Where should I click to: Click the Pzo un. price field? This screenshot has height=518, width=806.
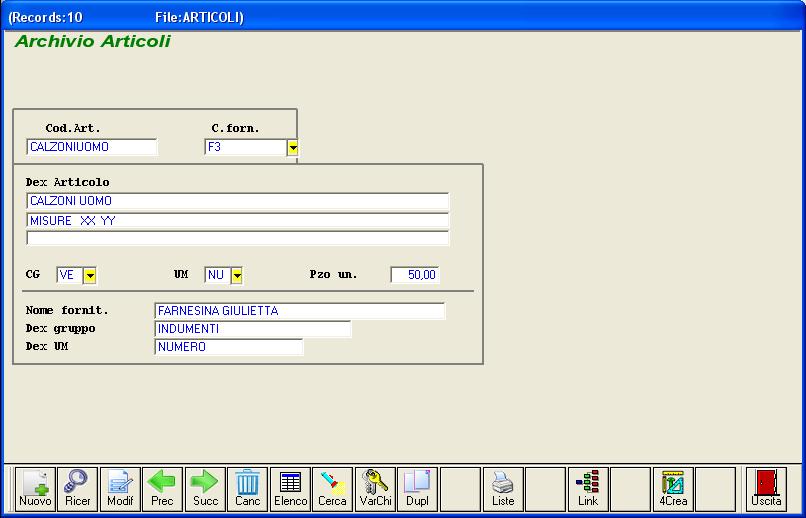click(x=414, y=275)
